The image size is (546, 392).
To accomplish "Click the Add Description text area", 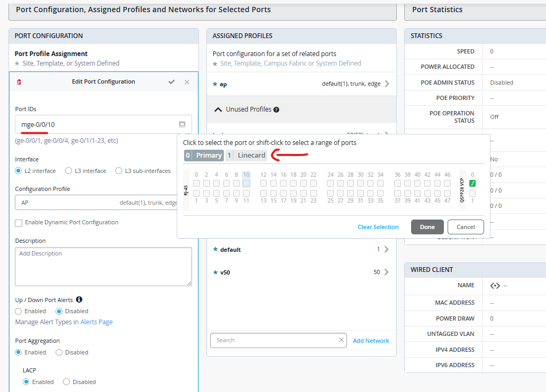I will click(x=103, y=267).
